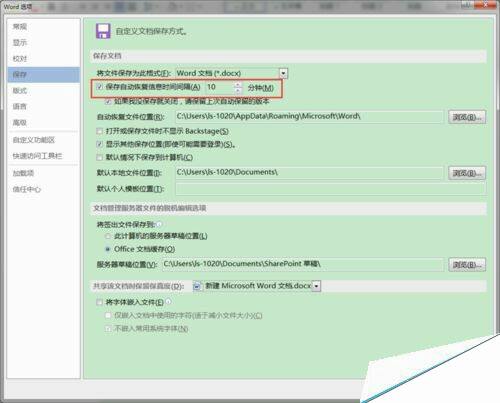Select server drafts location radio button
The image size is (500, 403).
[108, 236]
